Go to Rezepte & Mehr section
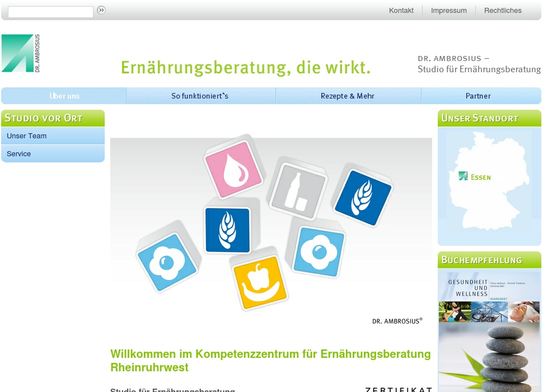The height and width of the screenshot is (392, 543). (347, 96)
